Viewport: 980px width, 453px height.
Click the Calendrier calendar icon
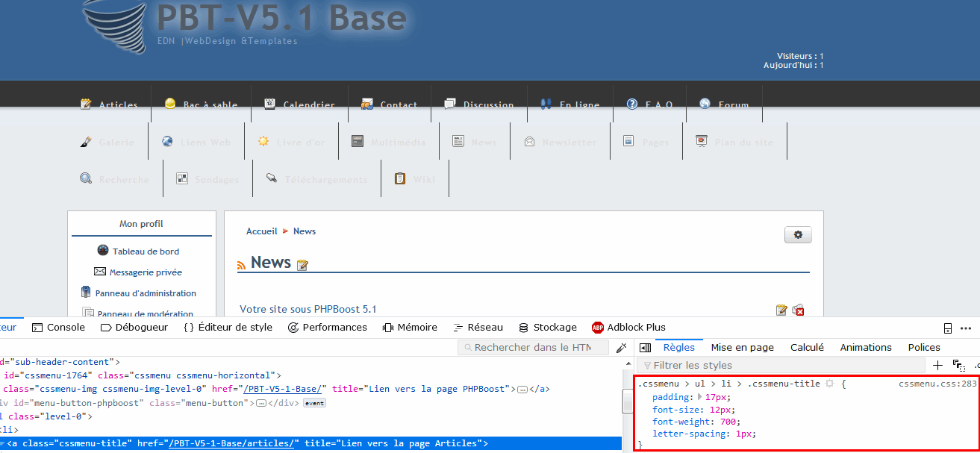pos(270,104)
